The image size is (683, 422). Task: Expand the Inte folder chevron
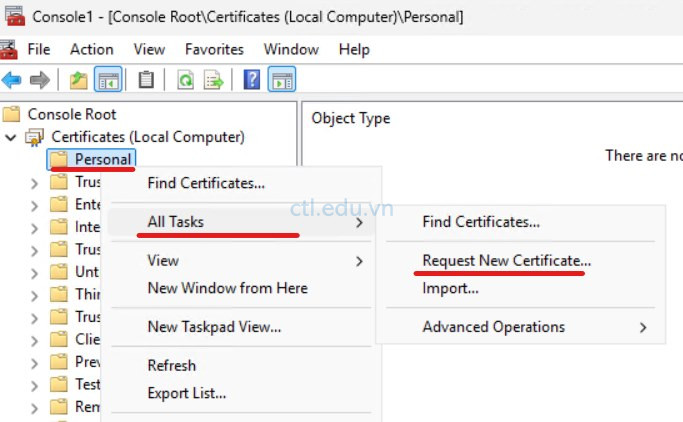click(34, 228)
